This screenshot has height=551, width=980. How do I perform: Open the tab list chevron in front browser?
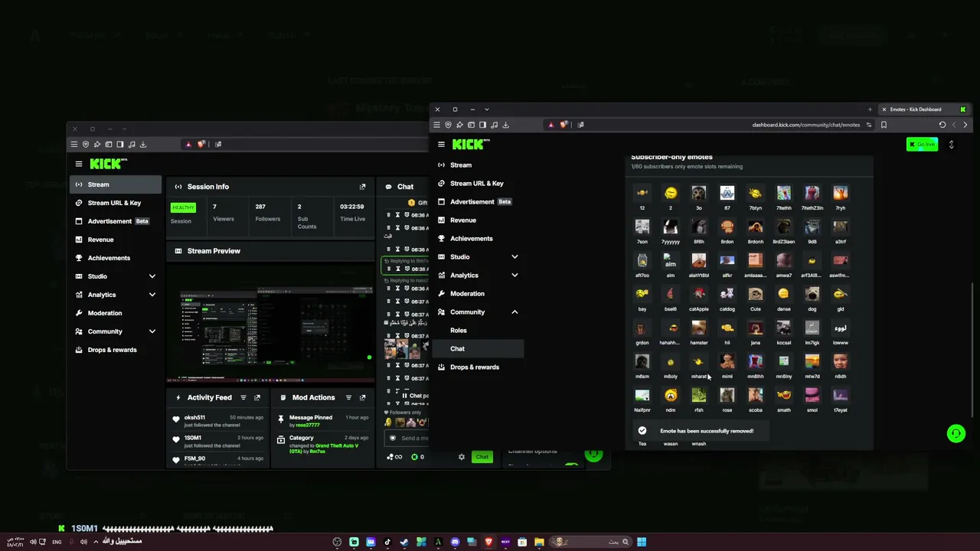click(x=486, y=109)
